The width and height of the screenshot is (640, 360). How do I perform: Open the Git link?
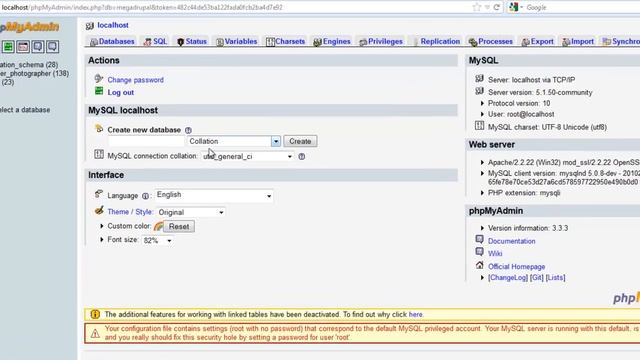pos(537,278)
